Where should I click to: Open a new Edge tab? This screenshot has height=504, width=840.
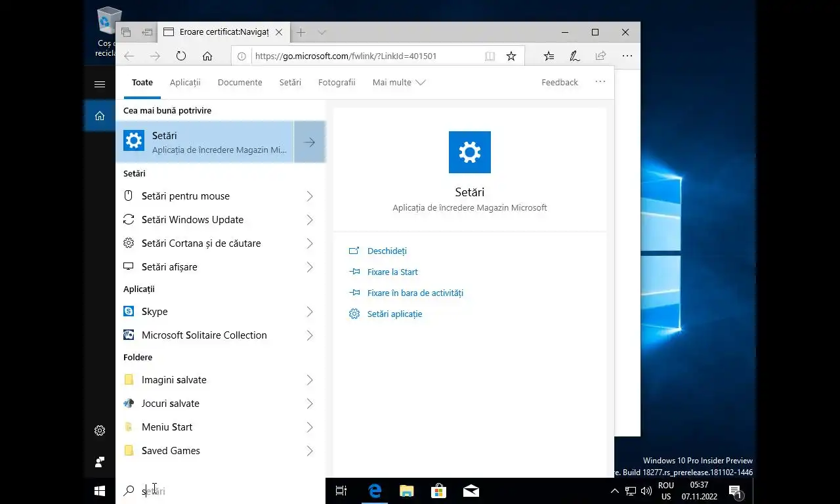point(301,32)
